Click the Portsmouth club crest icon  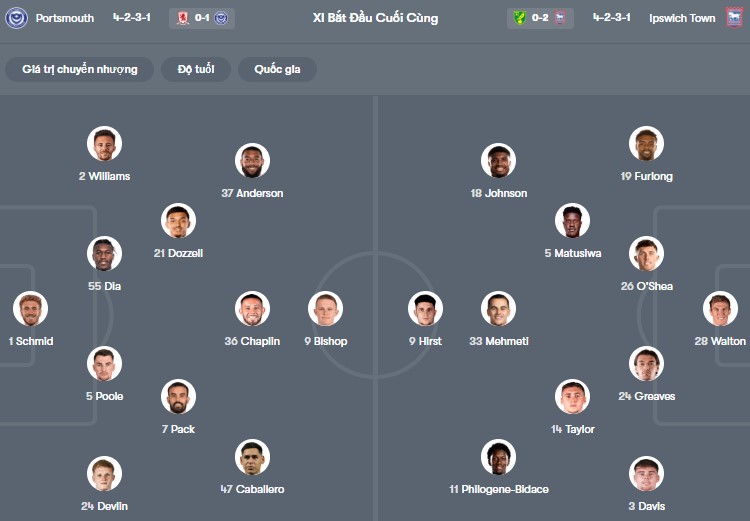point(16,18)
